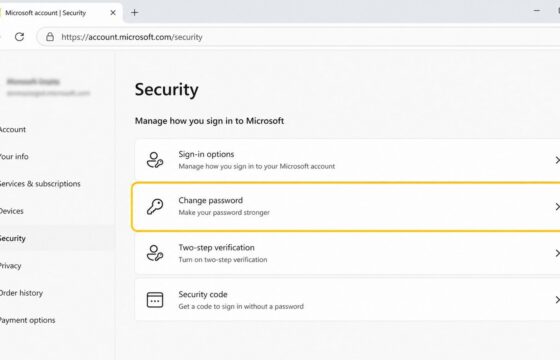Open a new browser tab with plus

[x=135, y=13]
